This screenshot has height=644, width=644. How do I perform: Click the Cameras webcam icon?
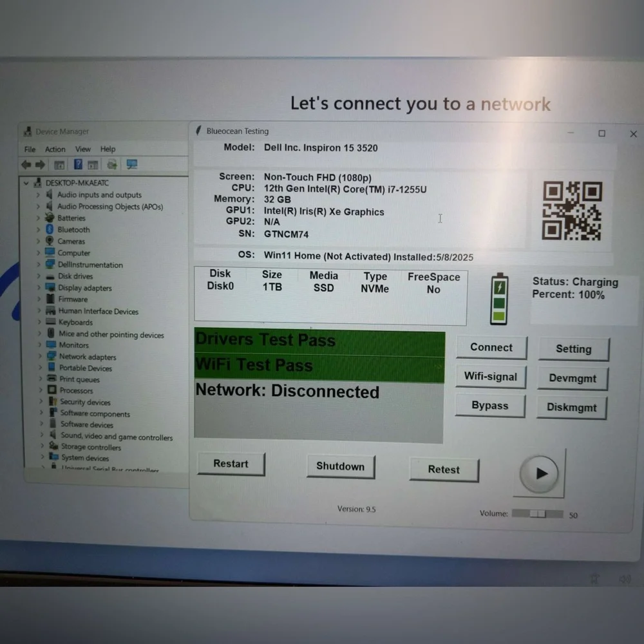(x=50, y=241)
